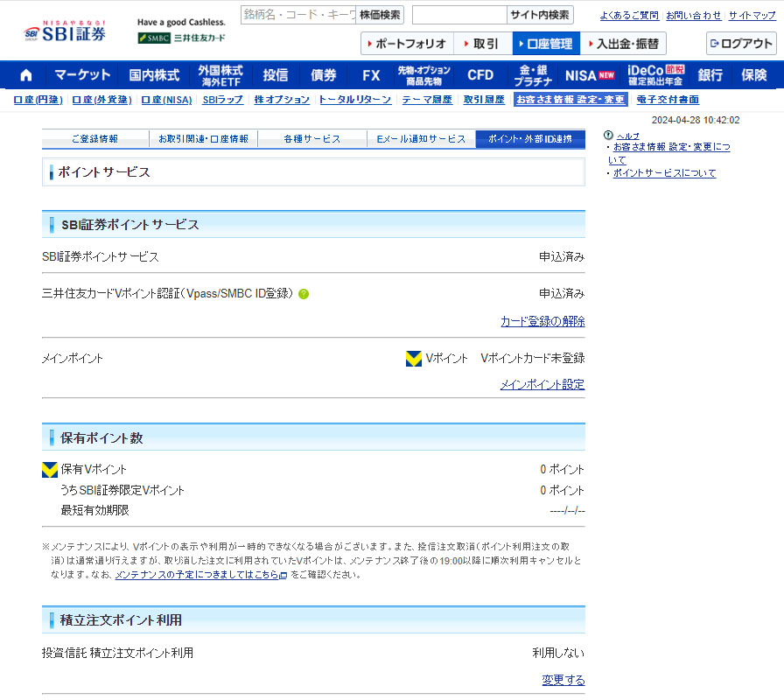The image size is (784, 700).
Task: Open the ポートフォリオ menu
Action: [x=407, y=44]
